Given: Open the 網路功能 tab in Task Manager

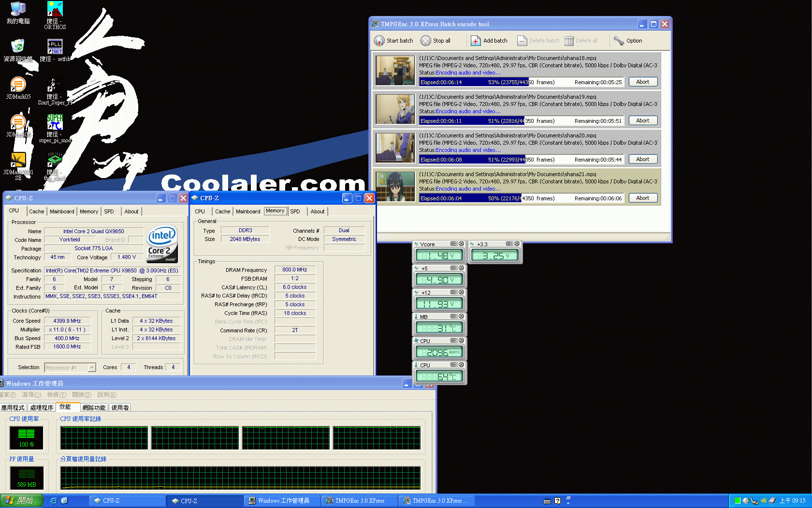Looking at the screenshot, I should coord(94,407).
